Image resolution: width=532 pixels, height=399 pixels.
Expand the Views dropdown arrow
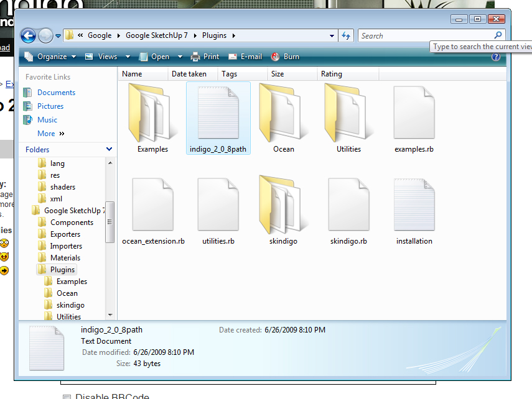[x=128, y=57]
